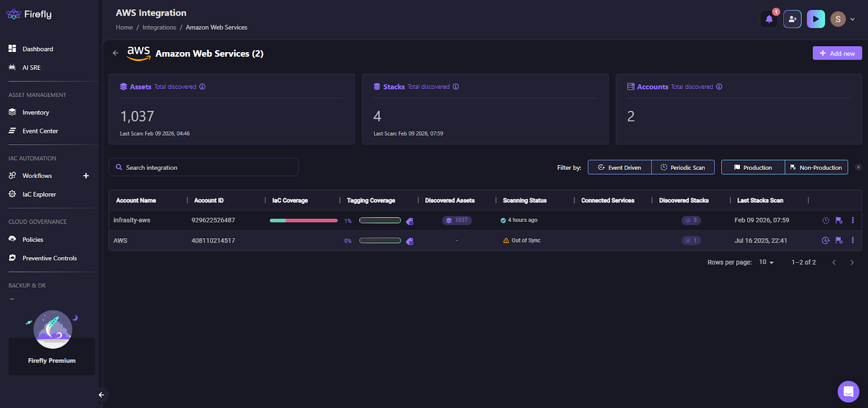Sort by Last Stacks Scan column header
The width and height of the screenshot is (868, 408).
coord(760,201)
